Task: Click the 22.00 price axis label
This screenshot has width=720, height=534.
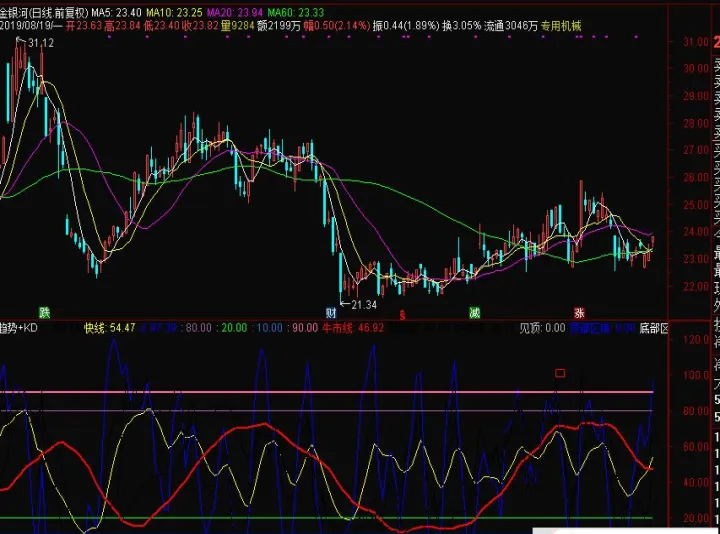Action: (696, 286)
